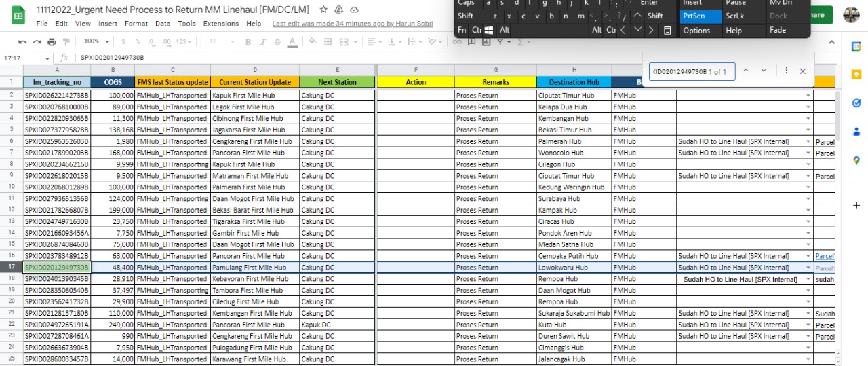
Task: Open Google Tasks side panel
Action: pyautogui.click(x=856, y=103)
